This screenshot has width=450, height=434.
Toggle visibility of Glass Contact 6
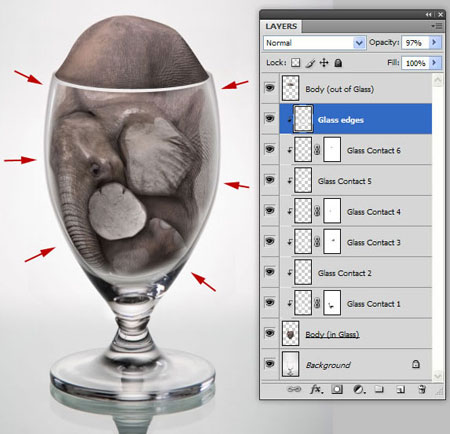point(270,149)
